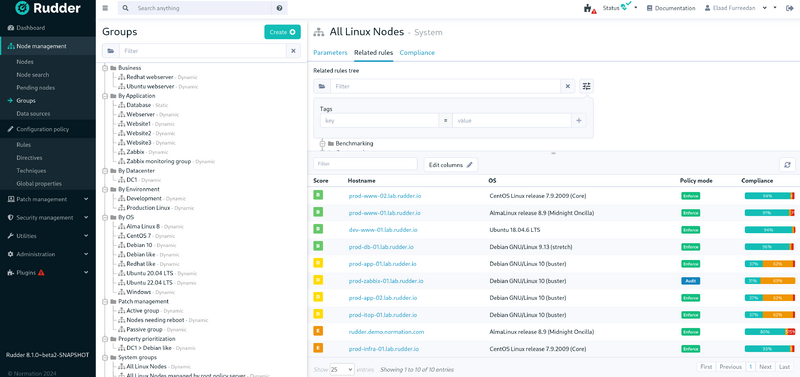
Task: Add tag with the plus icon
Action: [579, 121]
